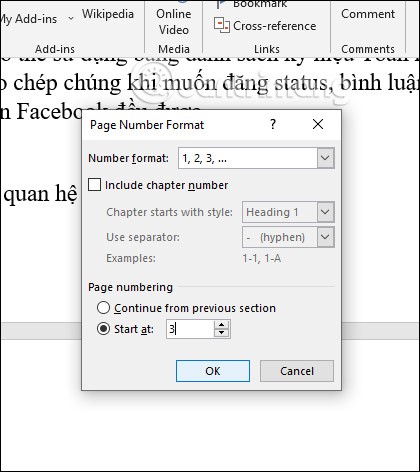Open My Add-ins dropdown arrow
Image resolution: width=420 pixels, height=472 pixels.
[71, 19]
